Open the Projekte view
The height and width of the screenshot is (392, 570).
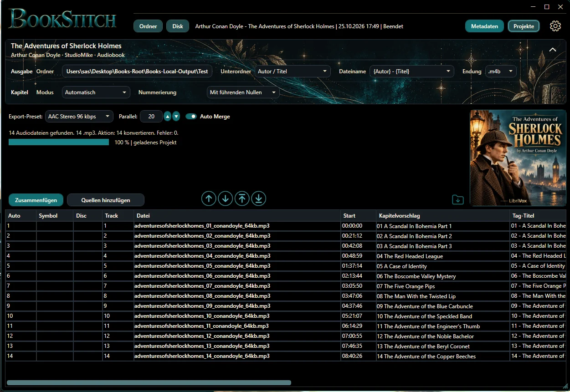[x=524, y=26]
